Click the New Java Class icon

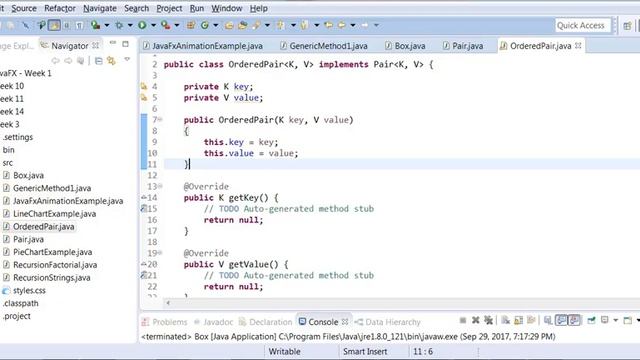(204, 25)
